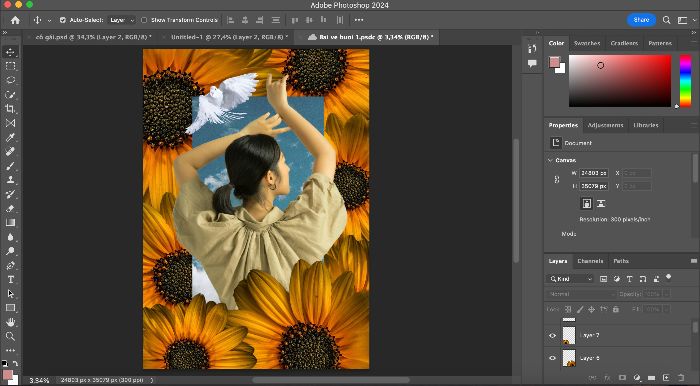This screenshot has height=386, width=700.
Task: Hide Layer 6 with its eye icon
Action: tap(553, 358)
